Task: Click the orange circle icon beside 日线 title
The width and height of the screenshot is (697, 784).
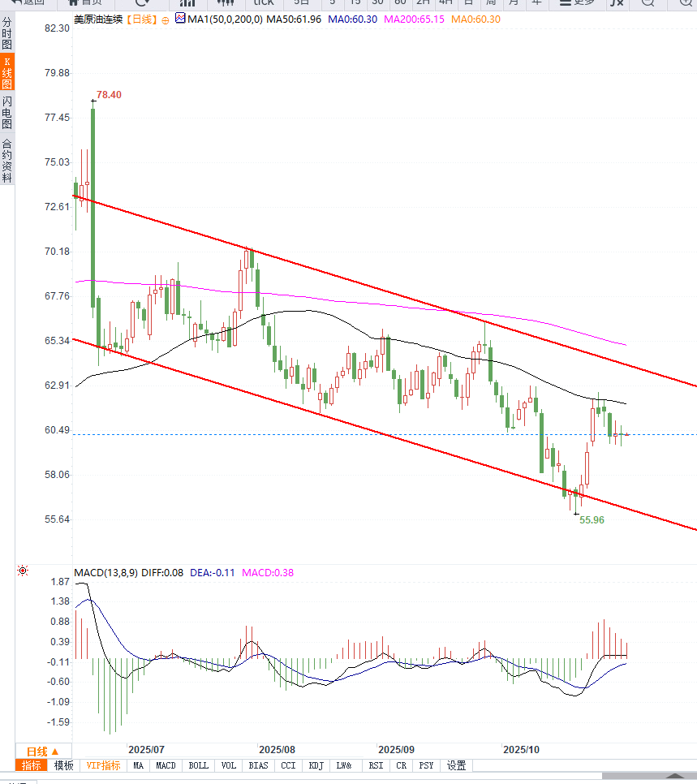Action: point(166,20)
